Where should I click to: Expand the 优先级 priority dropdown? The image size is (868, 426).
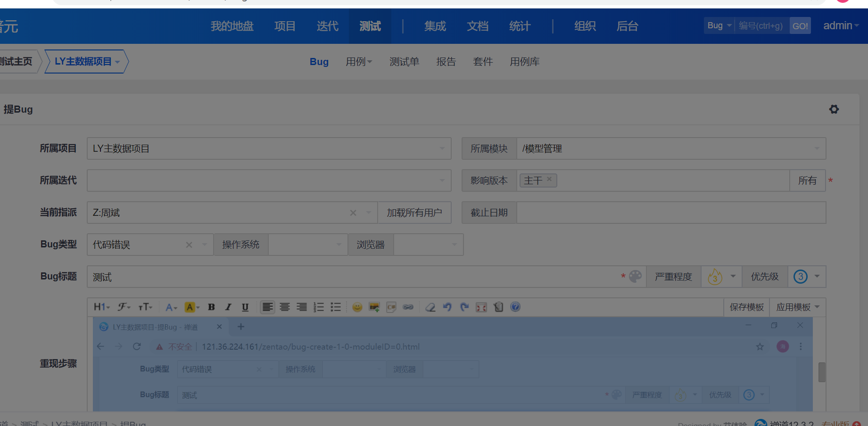coord(807,277)
